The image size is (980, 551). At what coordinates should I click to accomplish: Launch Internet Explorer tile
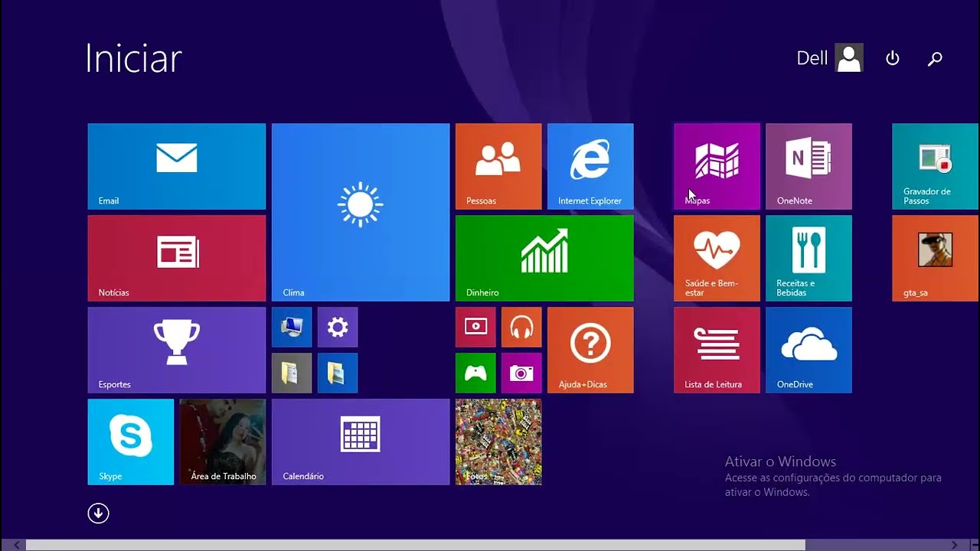click(590, 166)
